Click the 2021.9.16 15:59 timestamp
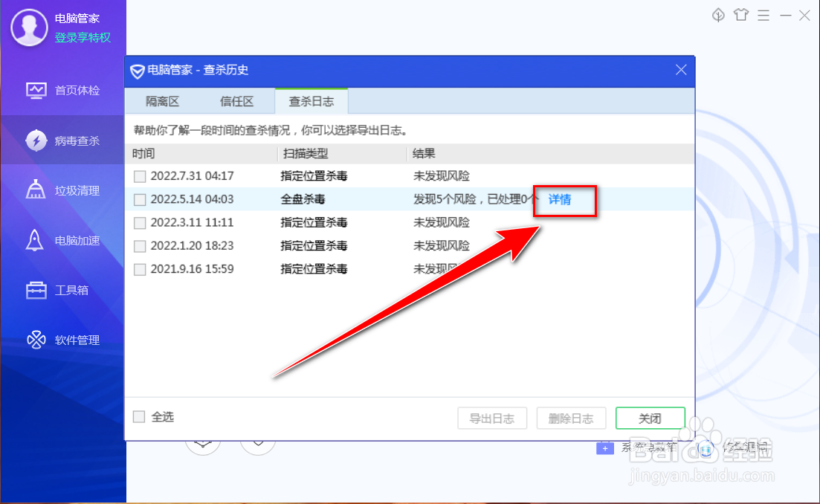The width and height of the screenshot is (820, 504). pyautogui.click(x=192, y=269)
